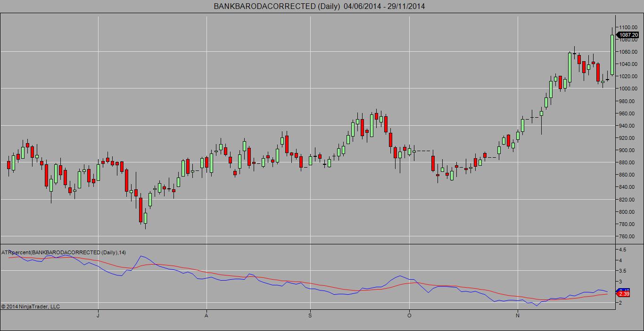The height and width of the screenshot is (331, 644).
Task: Click the 1000.00 price axis label
Action: pyautogui.click(x=629, y=89)
